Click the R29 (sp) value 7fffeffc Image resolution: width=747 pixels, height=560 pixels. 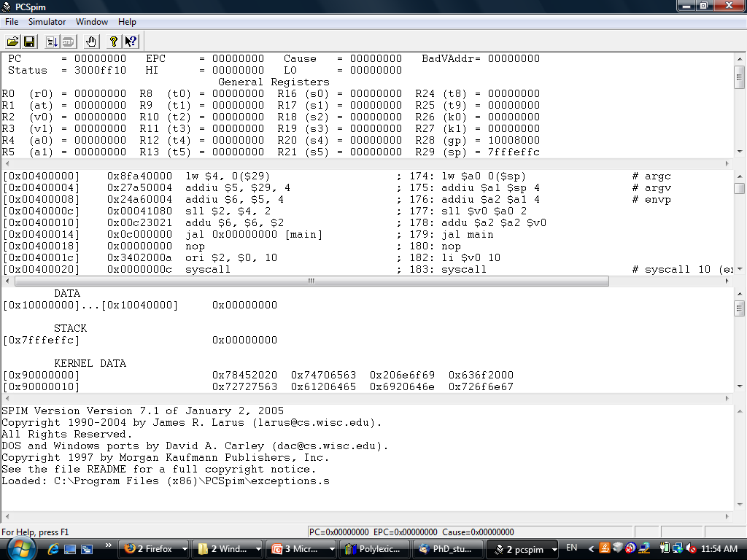tap(514, 152)
